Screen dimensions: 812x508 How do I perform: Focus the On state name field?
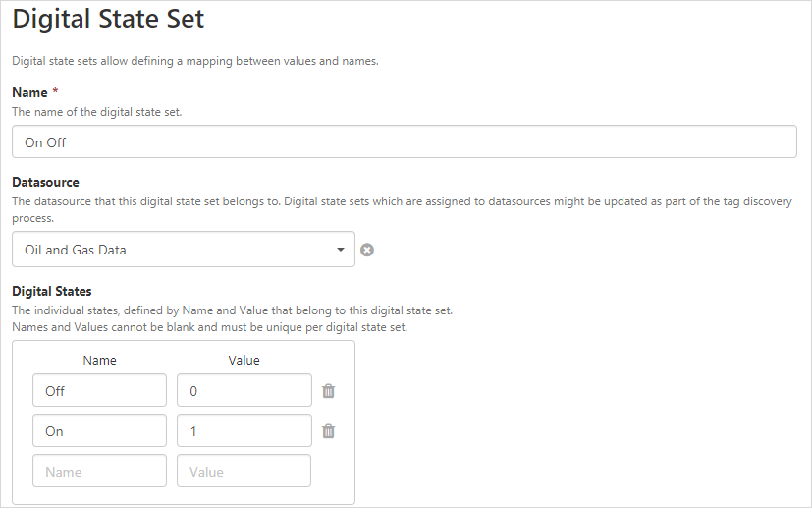click(x=99, y=431)
